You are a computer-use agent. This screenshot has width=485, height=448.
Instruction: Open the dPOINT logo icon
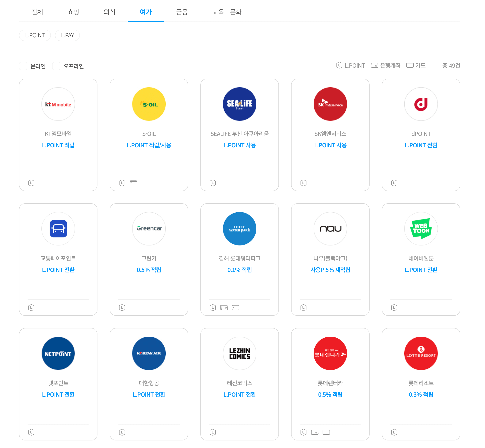coord(421,104)
